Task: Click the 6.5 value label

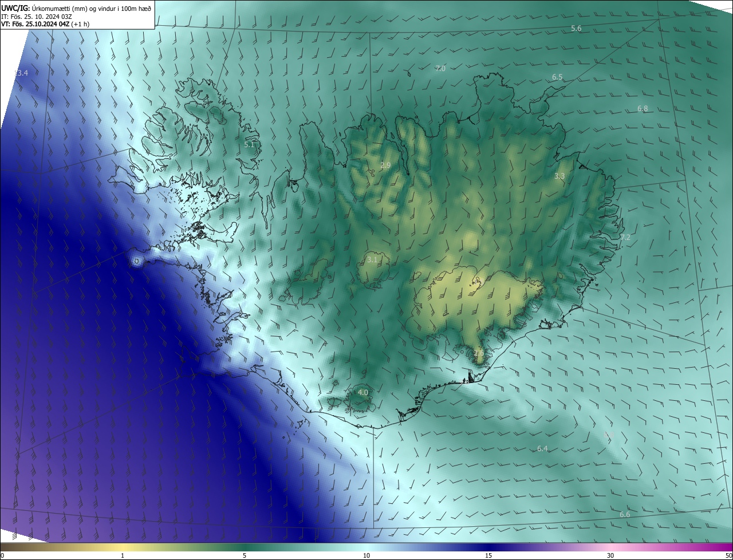Action: (557, 77)
